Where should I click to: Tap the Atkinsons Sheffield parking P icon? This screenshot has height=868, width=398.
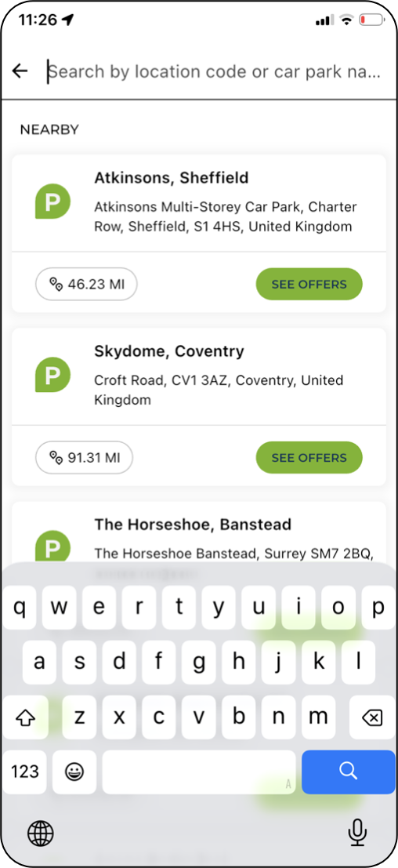(52, 202)
